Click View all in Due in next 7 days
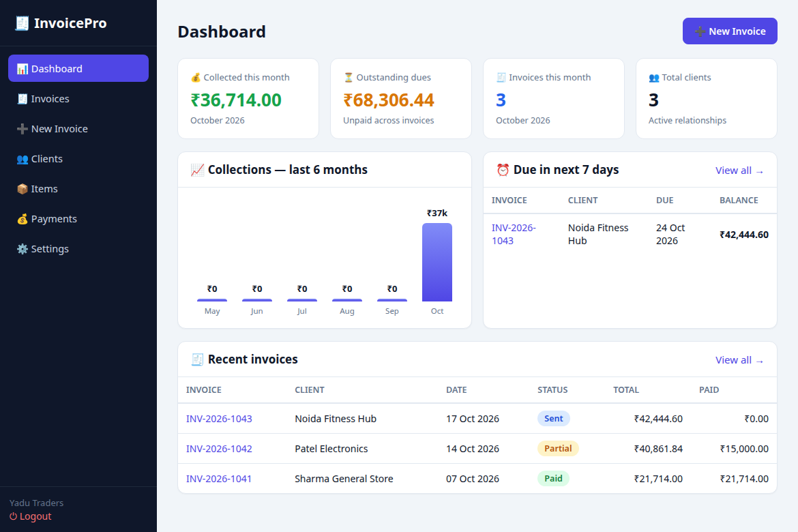The width and height of the screenshot is (798, 532). coord(739,171)
